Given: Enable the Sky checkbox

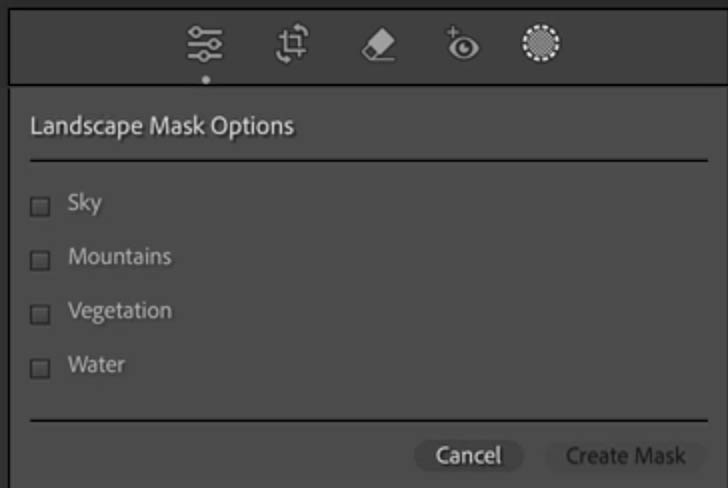Looking at the screenshot, I should click(40, 207).
